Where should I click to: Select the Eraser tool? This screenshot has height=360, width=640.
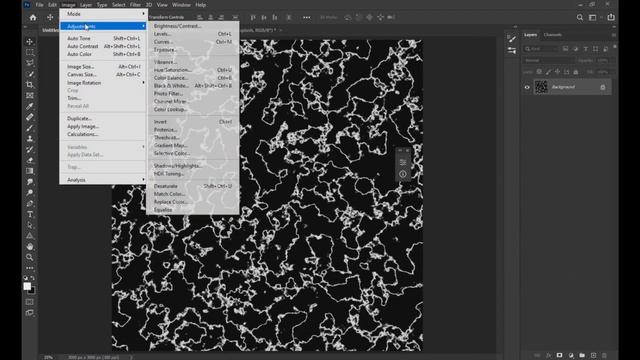click(x=30, y=160)
